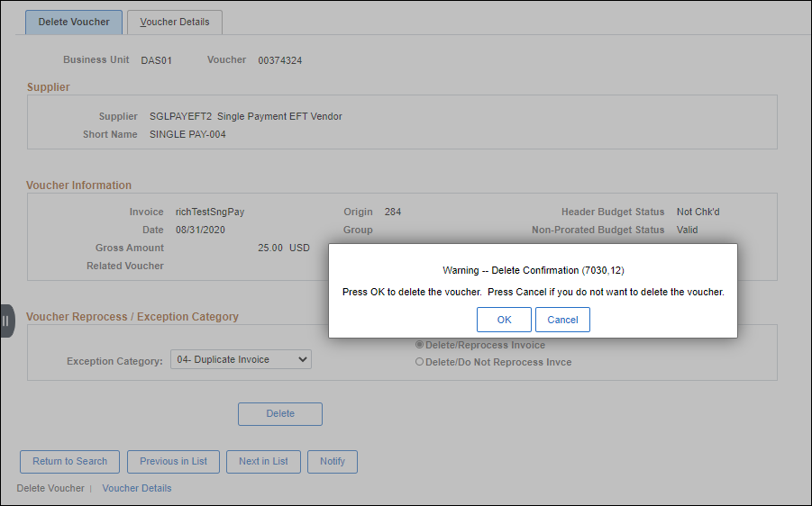Click the gross amount 25.00 USD
This screenshot has width=812, height=506.
[283, 248]
